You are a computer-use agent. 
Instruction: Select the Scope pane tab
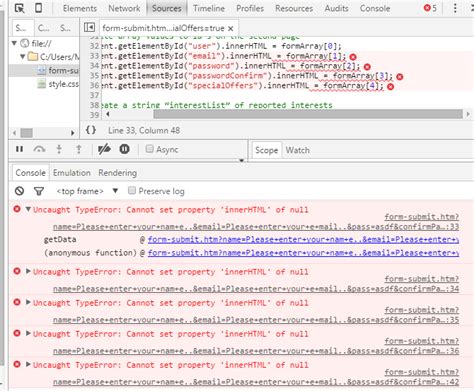[x=266, y=150]
